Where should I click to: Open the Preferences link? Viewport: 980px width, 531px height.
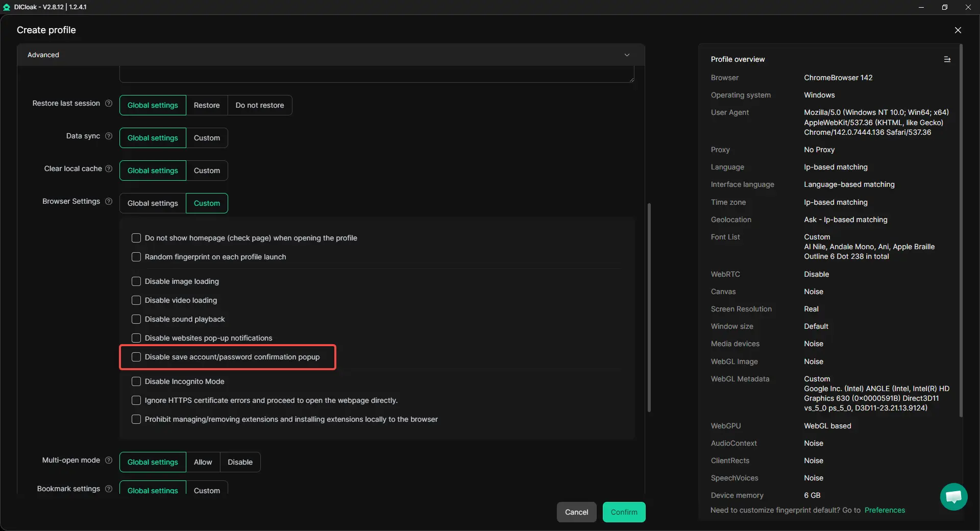pyautogui.click(x=884, y=511)
